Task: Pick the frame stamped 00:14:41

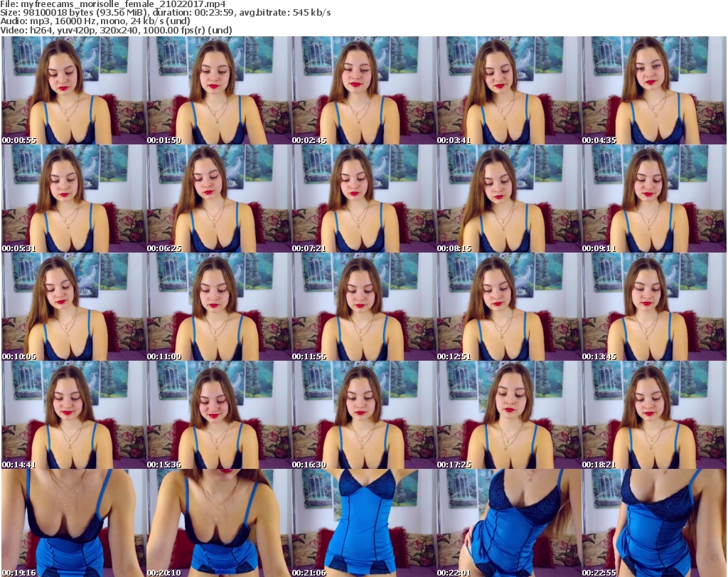Action: (x=73, y=415)
